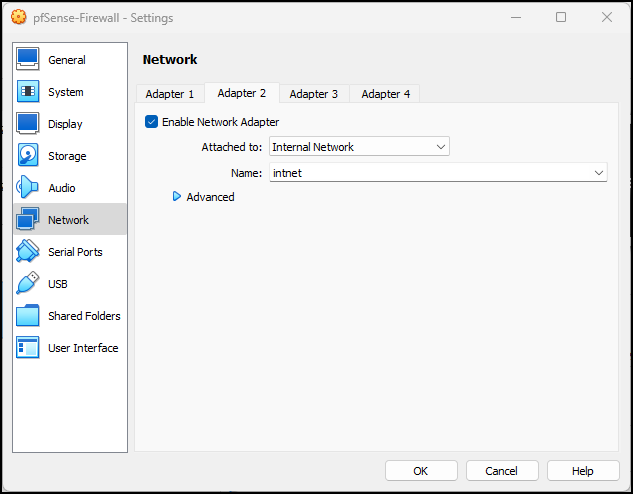
Task: Confirm settings with OK button
Action: pos(421,471)
